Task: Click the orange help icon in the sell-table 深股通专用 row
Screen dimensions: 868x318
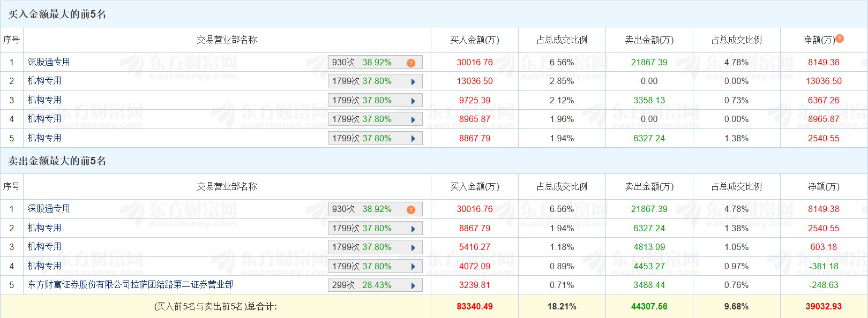Action: click(411, 210)
